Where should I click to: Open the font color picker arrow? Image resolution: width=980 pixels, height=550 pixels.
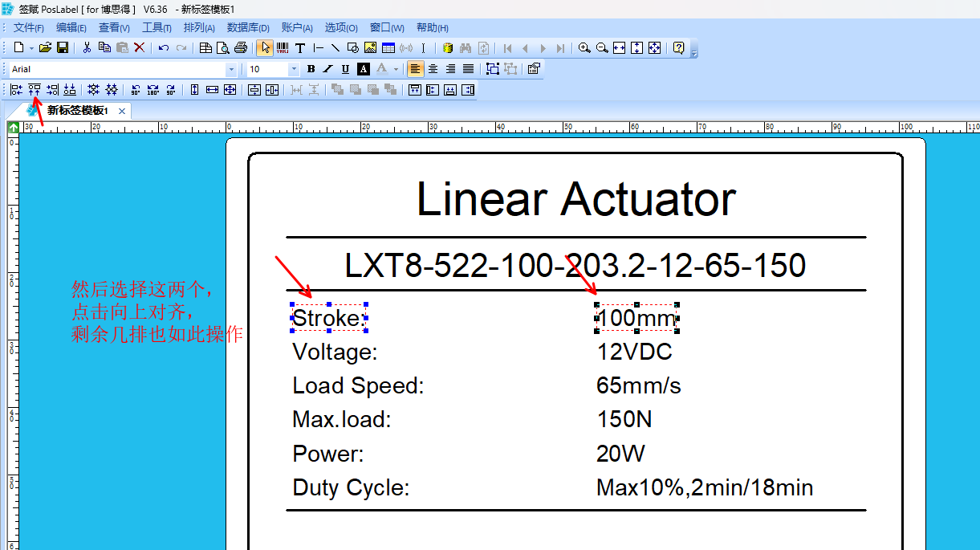(396, 70)
